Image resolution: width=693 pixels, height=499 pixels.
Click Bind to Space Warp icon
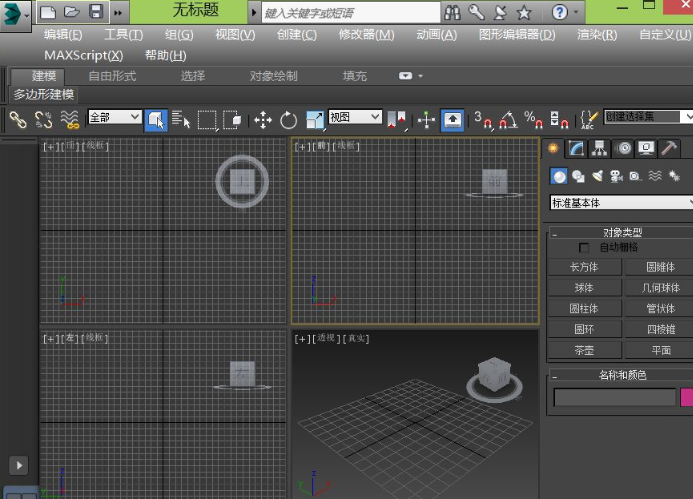pos(69,120)
